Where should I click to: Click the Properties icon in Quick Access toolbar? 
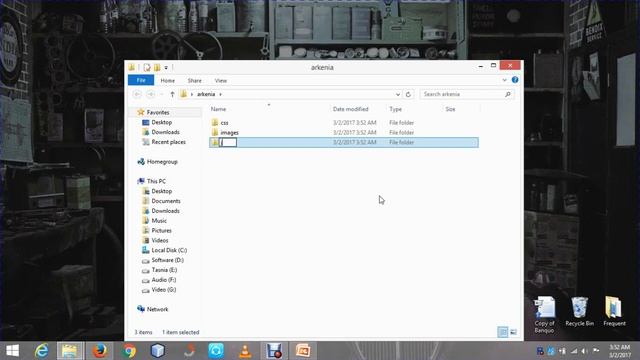[x=147, y=67]
